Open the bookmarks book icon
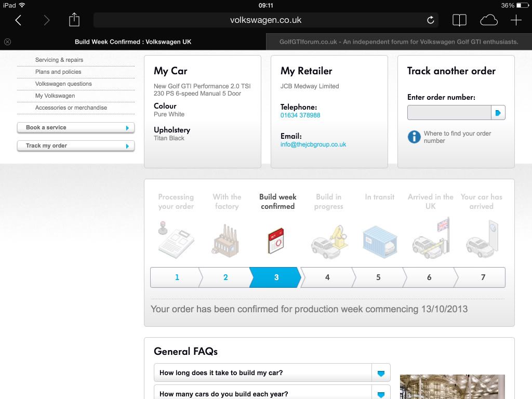Viewport: 532px width, 399px height. (x=459, y=20)
